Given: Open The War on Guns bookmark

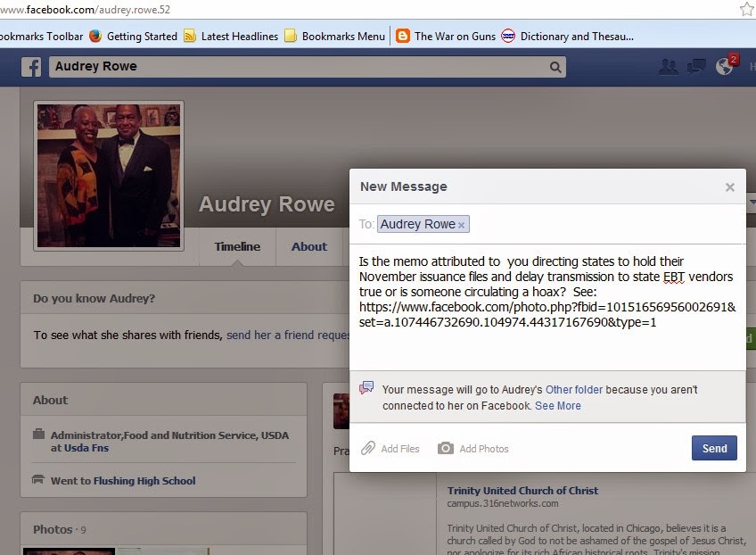Looking at the screenshot, I should point(455,37).
